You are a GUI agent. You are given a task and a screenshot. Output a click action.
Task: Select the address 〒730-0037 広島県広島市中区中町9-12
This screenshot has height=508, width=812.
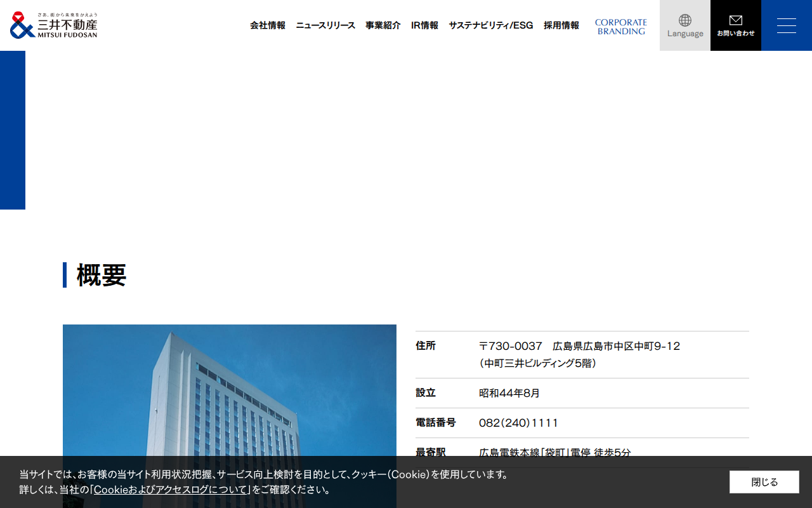click(x=579, y=346)
